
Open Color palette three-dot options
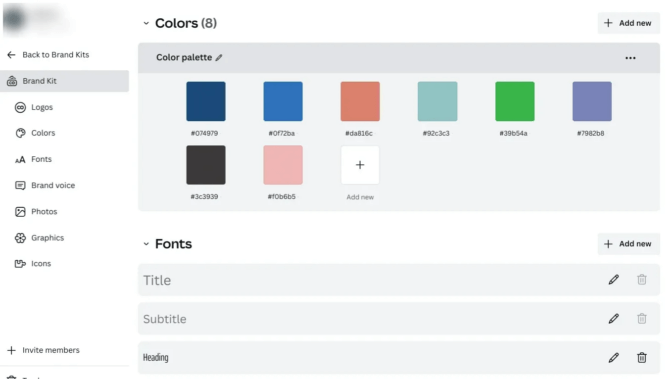(630, 58)
